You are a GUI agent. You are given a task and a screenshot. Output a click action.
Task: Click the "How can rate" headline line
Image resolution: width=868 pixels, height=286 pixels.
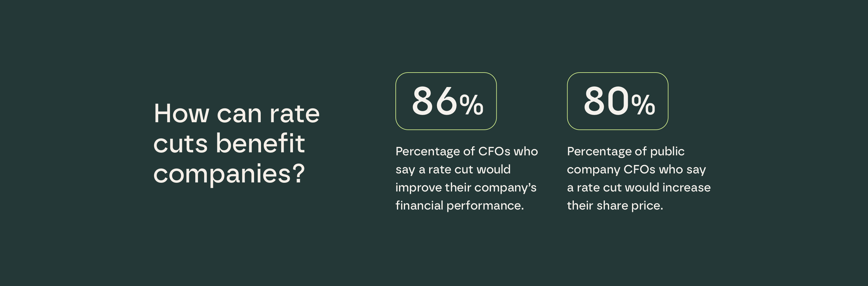pos(236,113)
